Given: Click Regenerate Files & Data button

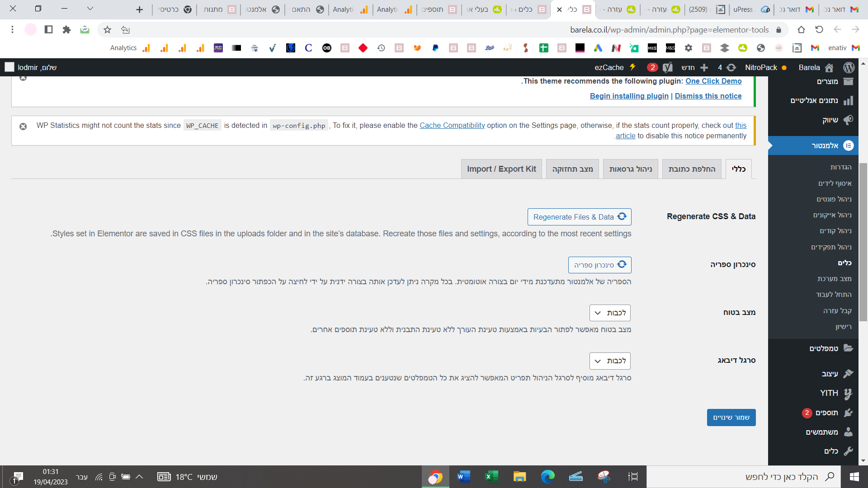Looking at the screenshot, I should point(579,217).
